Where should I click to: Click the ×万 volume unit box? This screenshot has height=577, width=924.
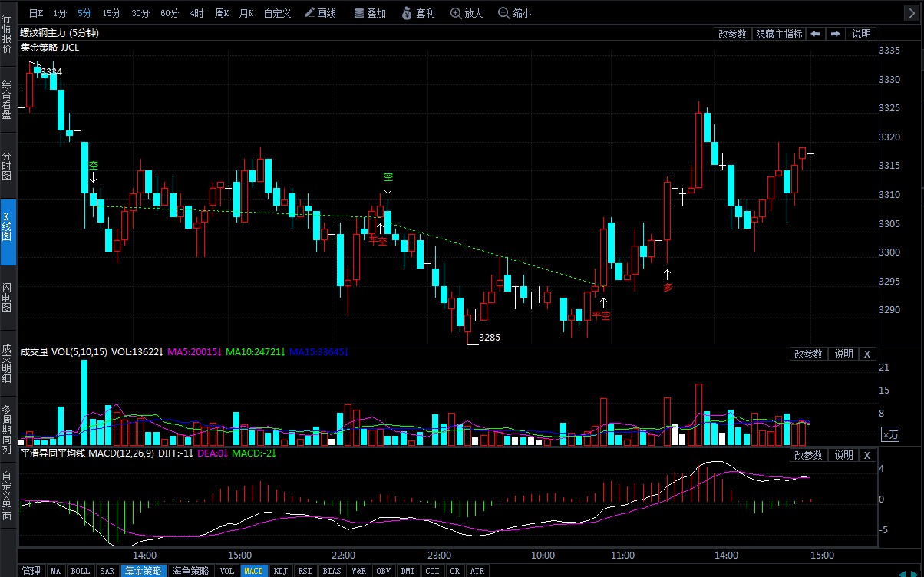[889, 434]
